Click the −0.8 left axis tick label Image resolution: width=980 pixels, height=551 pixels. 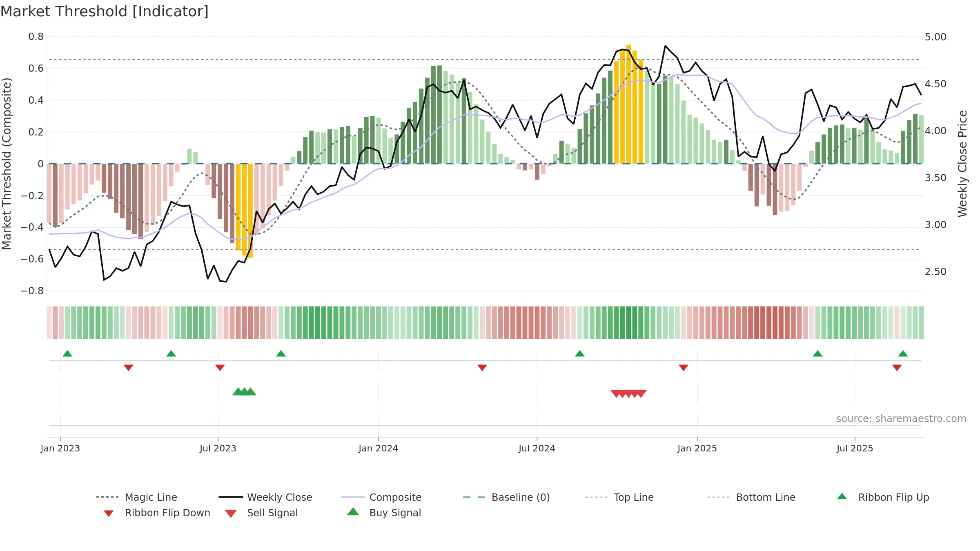(32, 291)
